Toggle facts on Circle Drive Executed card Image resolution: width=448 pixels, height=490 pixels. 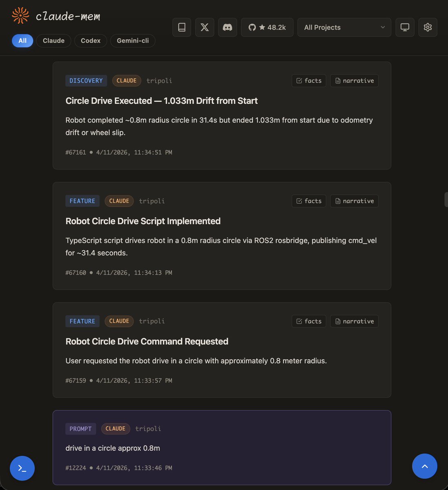click(309, 80)
